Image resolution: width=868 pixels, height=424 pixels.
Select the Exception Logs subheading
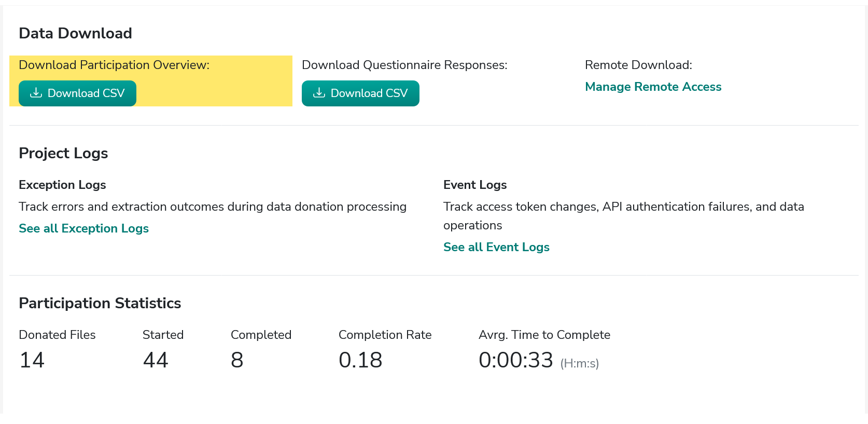point(62,185)
